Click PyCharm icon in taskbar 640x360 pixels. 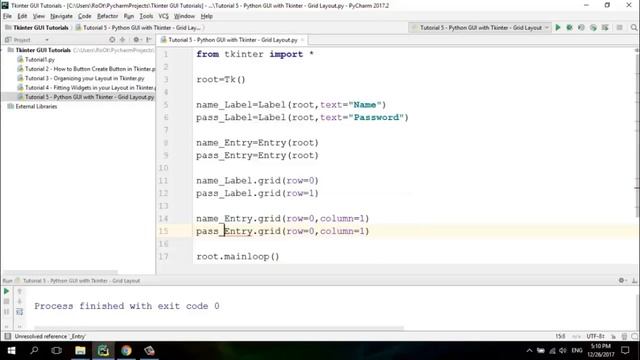103,351
